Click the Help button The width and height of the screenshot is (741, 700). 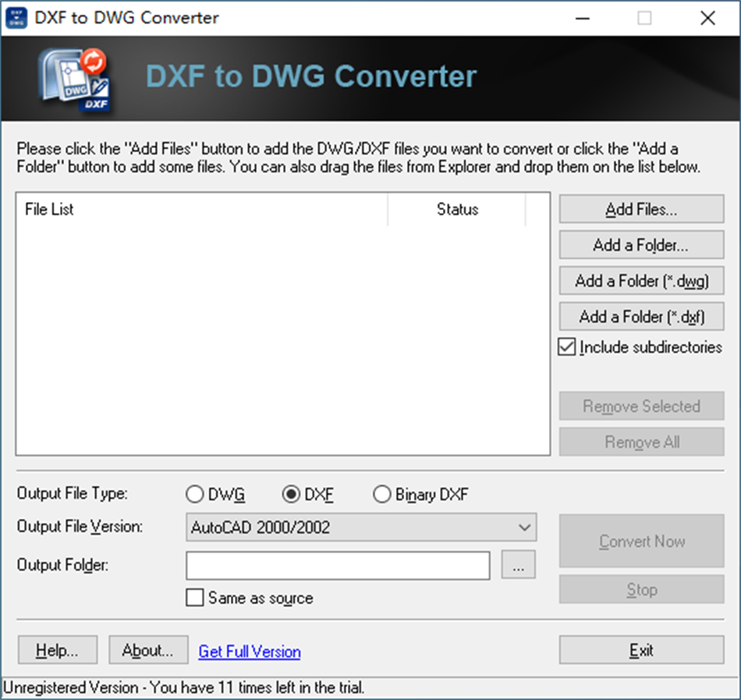pyautogui.click(x=57, y=649)
